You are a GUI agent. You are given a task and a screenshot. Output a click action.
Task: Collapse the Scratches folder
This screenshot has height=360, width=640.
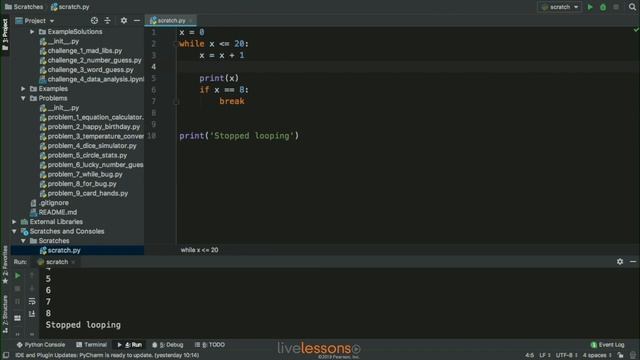pos(23,241)
